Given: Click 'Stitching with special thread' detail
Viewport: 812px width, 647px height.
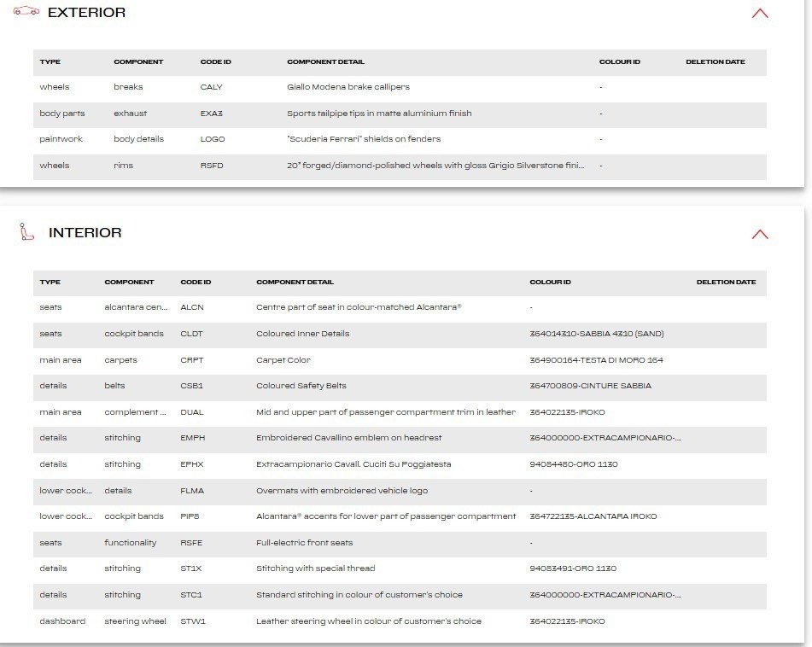Looking at the screenshot, I should point(315,568).
